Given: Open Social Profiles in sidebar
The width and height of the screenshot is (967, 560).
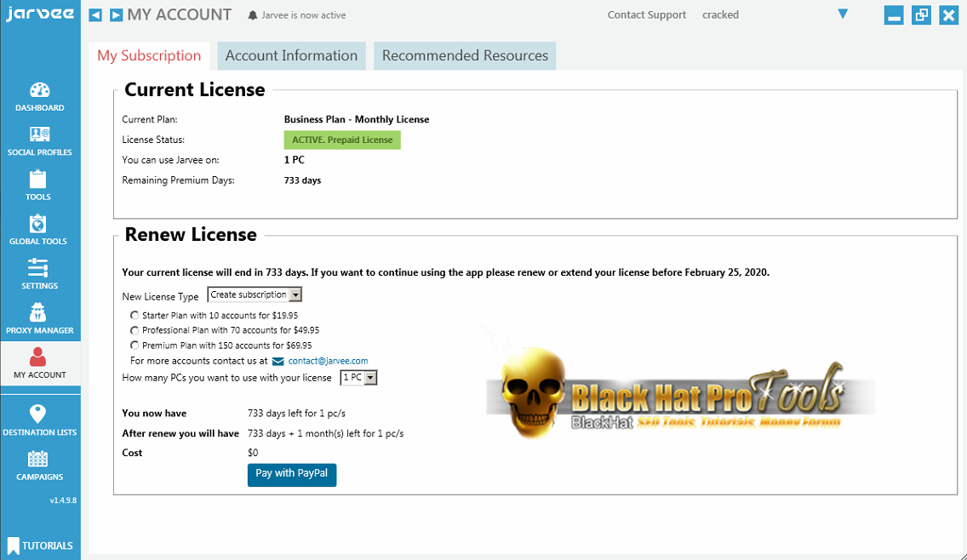Looking at the screenshot, I should click(x=39, y=142).
